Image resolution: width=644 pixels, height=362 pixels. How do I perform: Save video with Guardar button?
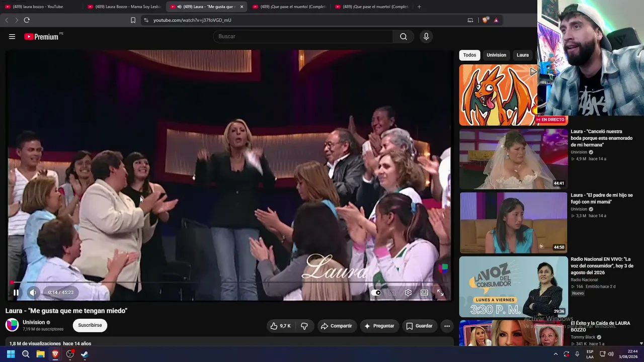click(x=420, y=326)
